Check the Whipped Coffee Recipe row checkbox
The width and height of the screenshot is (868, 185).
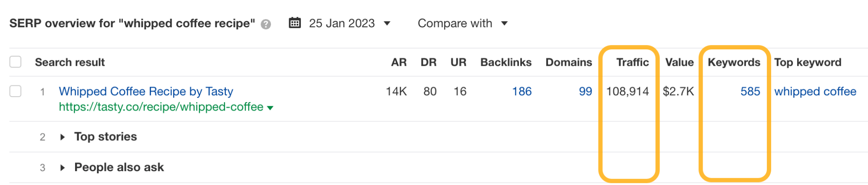[x=16, y=91]
